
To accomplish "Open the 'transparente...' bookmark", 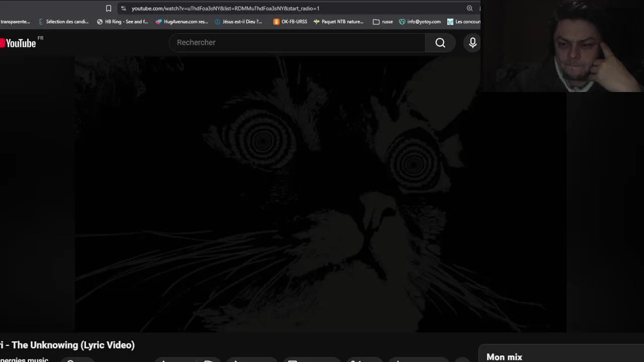I will click(15, 22).
